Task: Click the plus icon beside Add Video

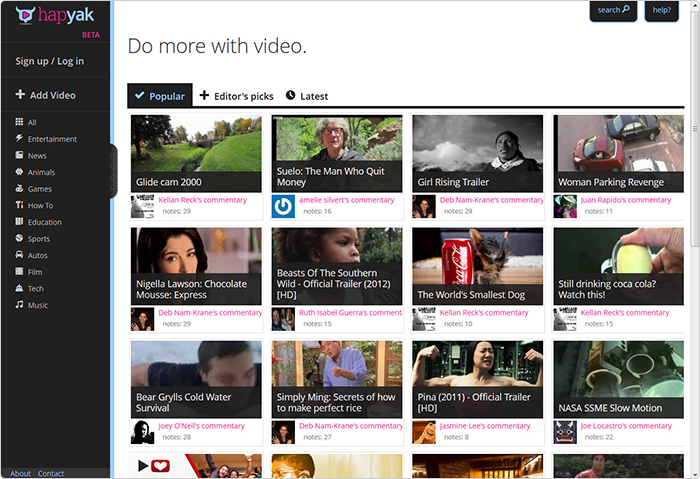Action: click(20, 94)
